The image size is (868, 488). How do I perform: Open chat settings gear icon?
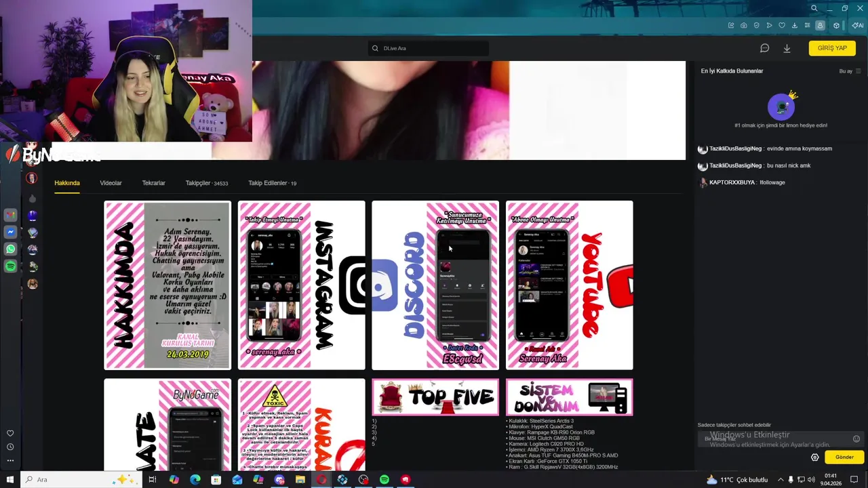click(x=815, y=457)
